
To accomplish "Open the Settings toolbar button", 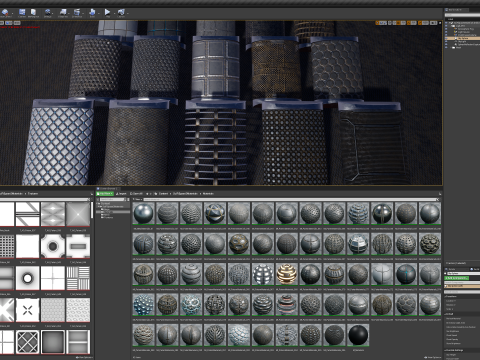I will 47,13.
